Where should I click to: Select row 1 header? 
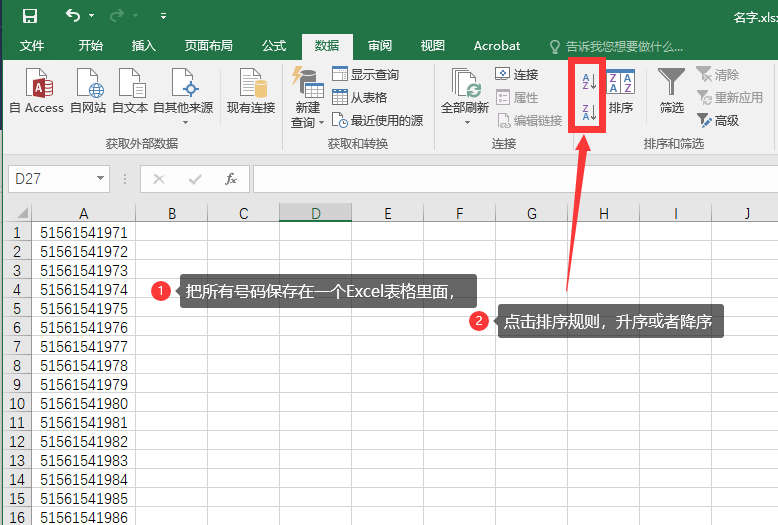pyautogui.click(x=17, y=232)
